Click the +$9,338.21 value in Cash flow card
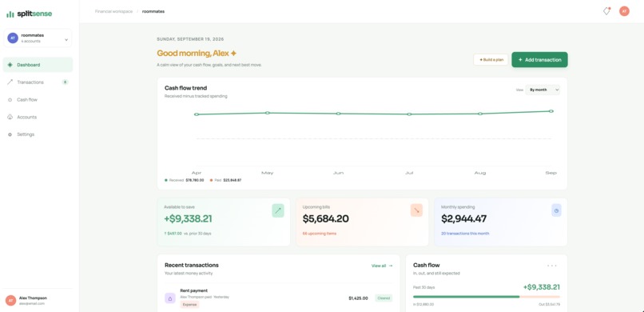This screenshot has width=644, height=312. coord(541,287)
